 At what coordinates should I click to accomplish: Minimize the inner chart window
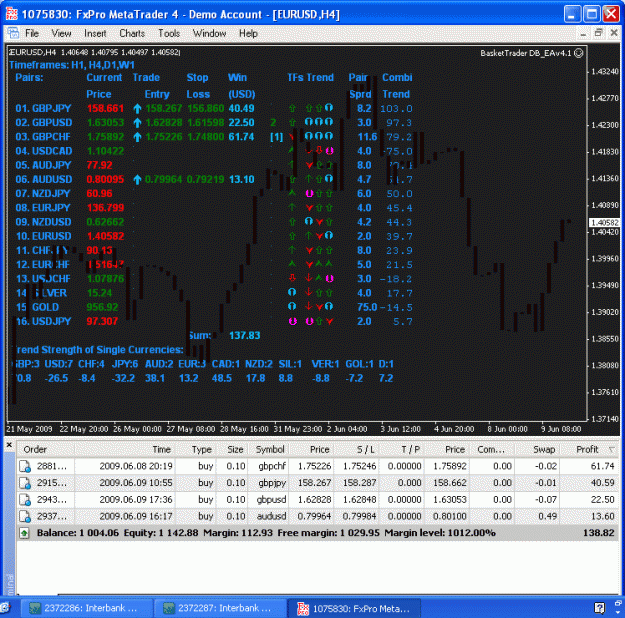tap(583, 33)
